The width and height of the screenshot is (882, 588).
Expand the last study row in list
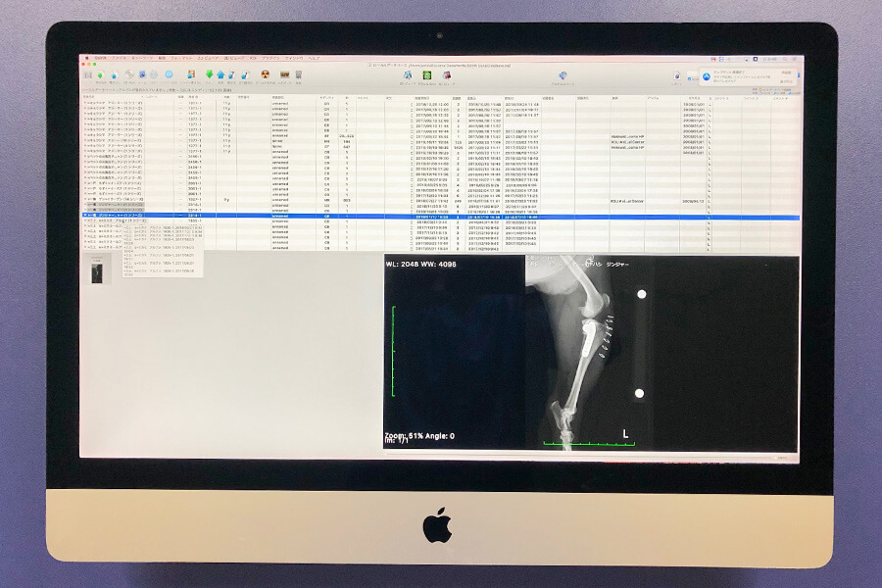85,247
